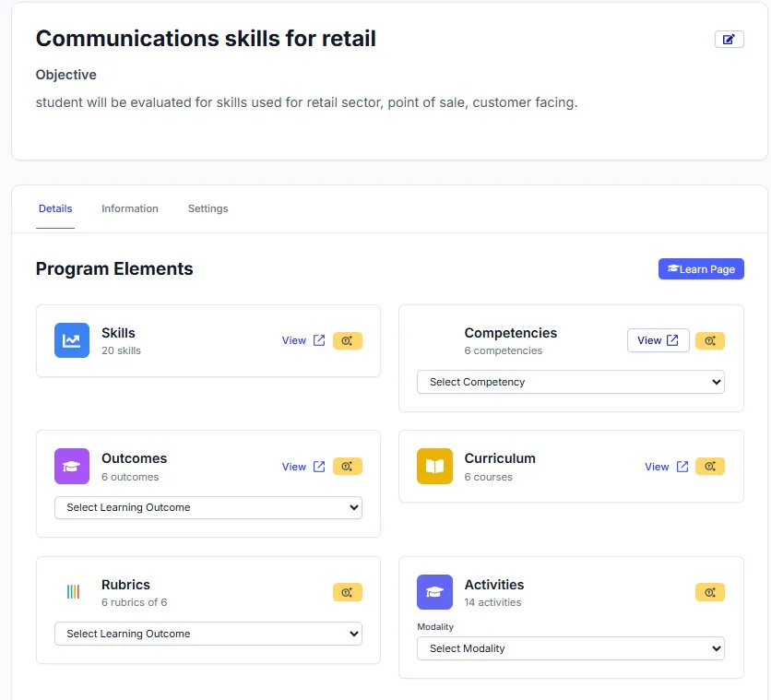This screenshot has width=771, height=700.
Task: Click the indigo Activities graduation cap icon
Action: pyautogui.click(x=434, y=592)
